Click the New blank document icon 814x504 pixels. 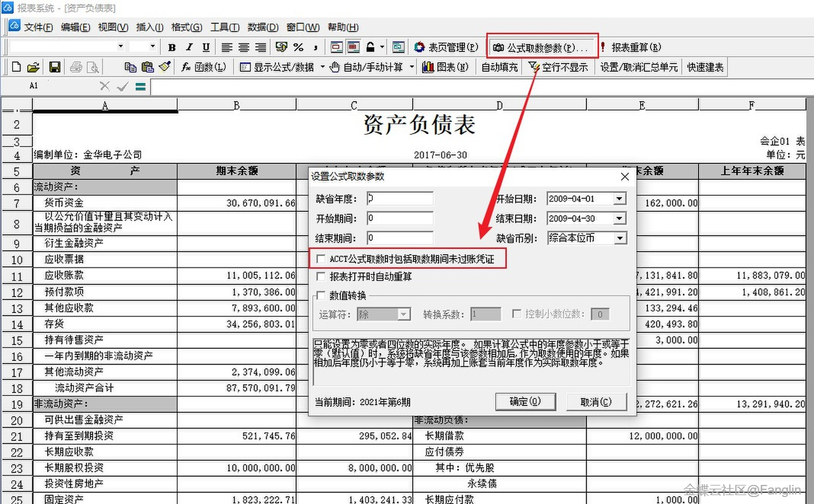17,67
